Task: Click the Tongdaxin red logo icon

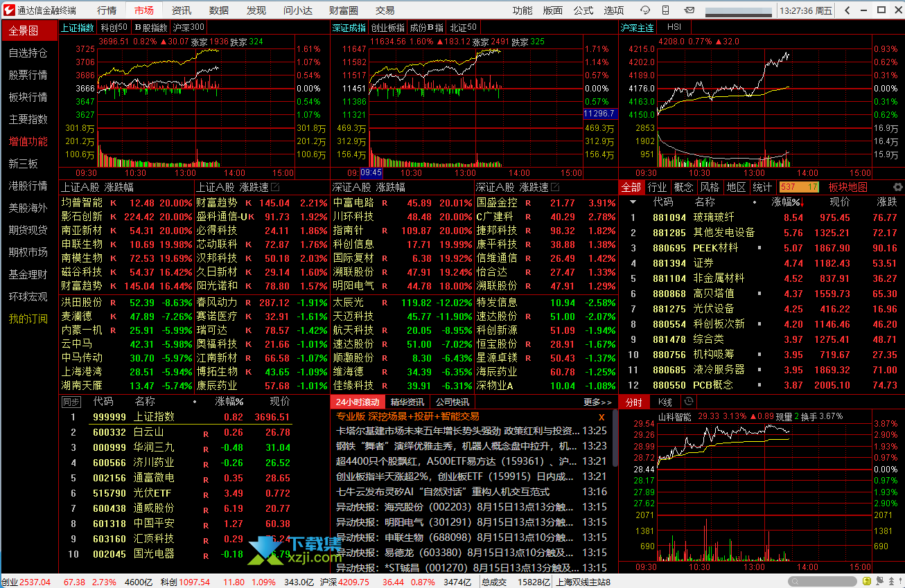Action: [x=8, y=10]
